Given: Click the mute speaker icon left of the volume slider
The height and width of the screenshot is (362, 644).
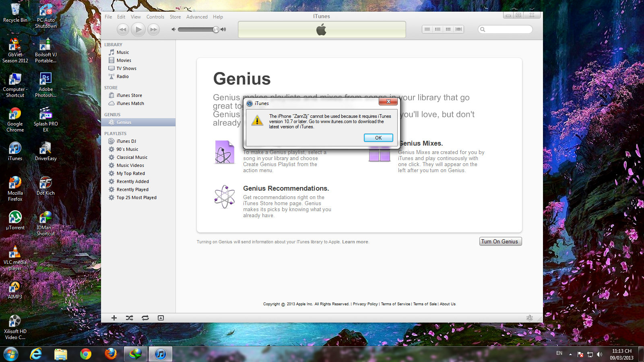Looking at the screenshot, I should coord(173,29).
